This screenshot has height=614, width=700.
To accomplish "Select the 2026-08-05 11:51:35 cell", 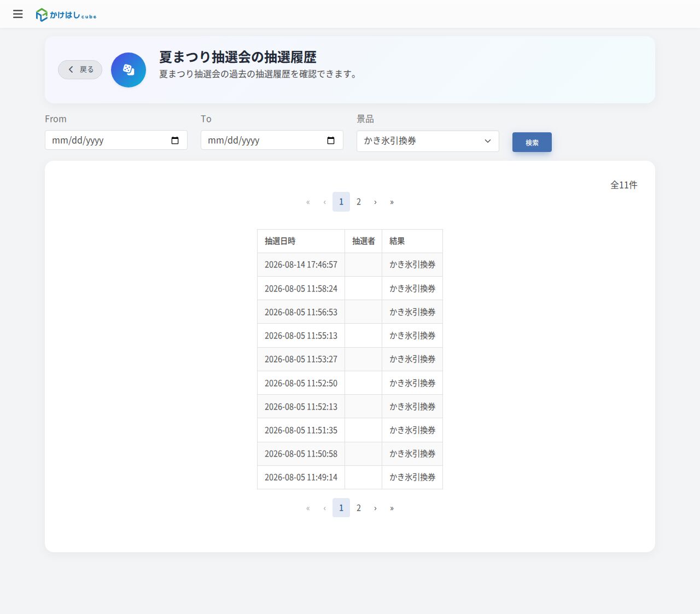I will (301, 430).
